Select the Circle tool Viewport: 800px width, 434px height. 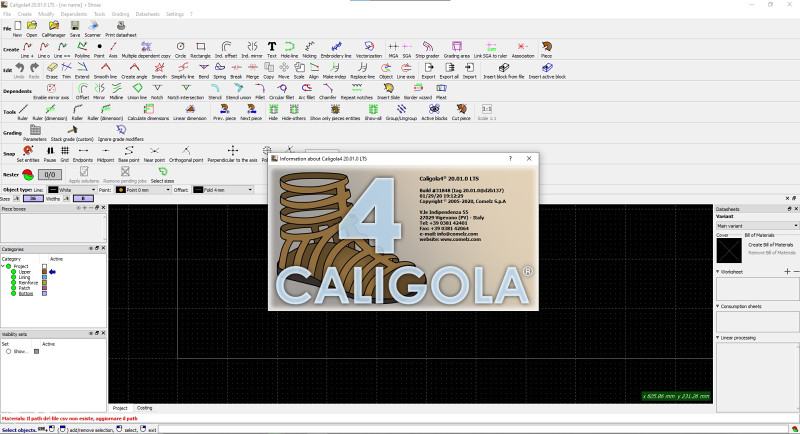coord(181,49)
